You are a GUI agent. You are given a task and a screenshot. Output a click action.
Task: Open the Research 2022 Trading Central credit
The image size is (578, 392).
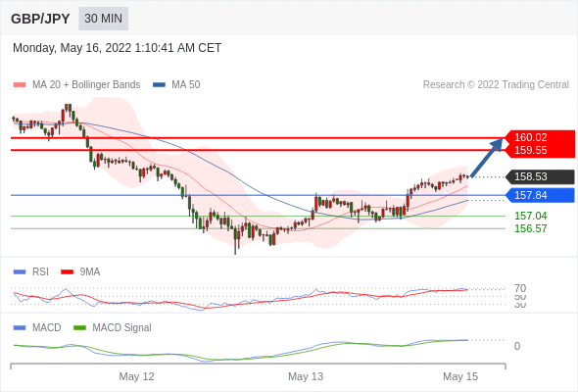[496, 85]
